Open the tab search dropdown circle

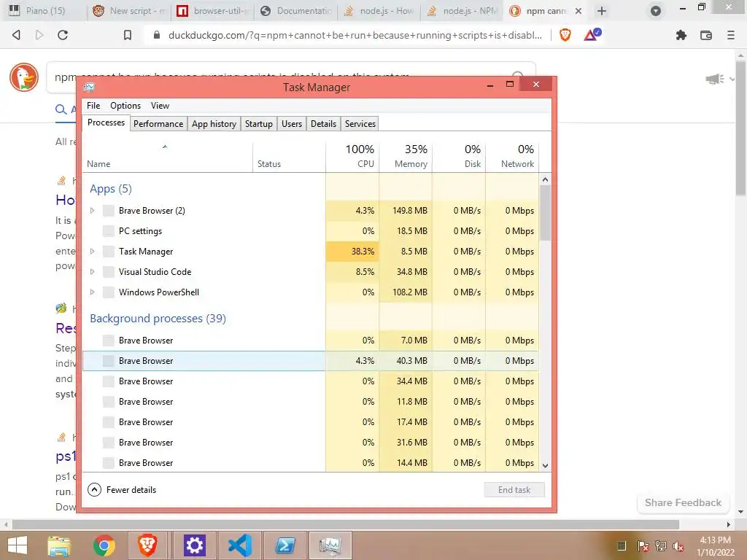656,11
